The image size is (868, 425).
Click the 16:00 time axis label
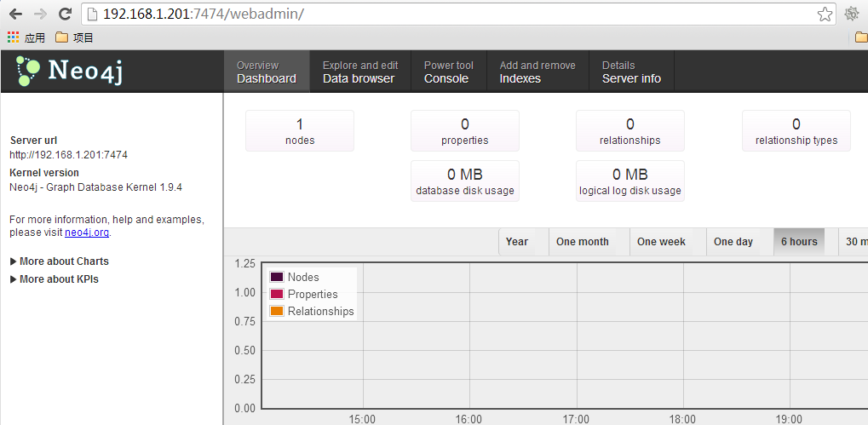[468, 419]
